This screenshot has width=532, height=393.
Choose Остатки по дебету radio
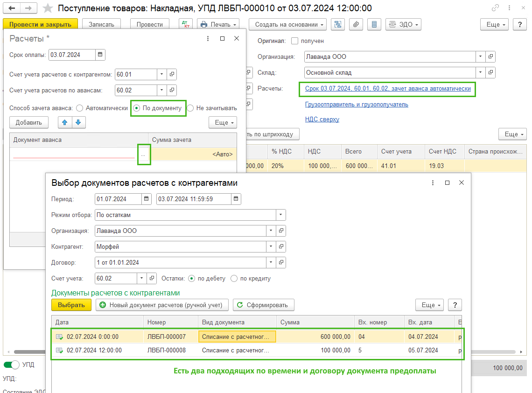(x=192, y=278)
